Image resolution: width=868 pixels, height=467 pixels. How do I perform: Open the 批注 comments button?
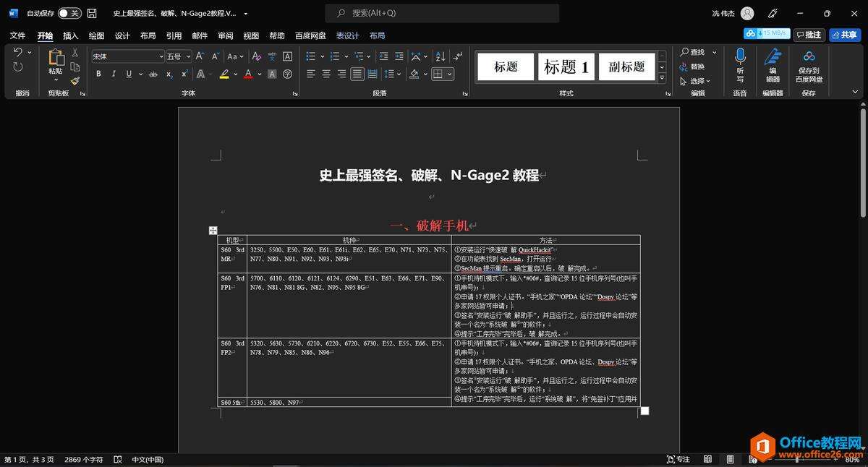(809, 34)
